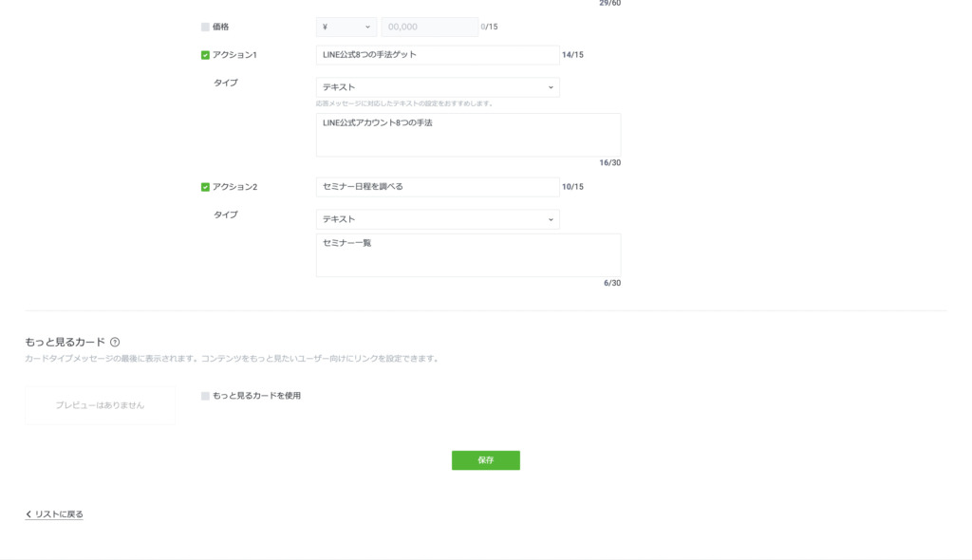Focus the セミナー日程を調べる label field
The height and width of the screenshot is (560, 972).
438,187
